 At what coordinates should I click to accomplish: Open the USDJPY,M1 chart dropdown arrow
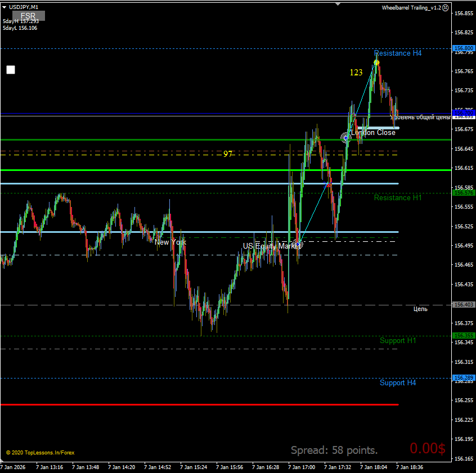(x=5, y=7)
